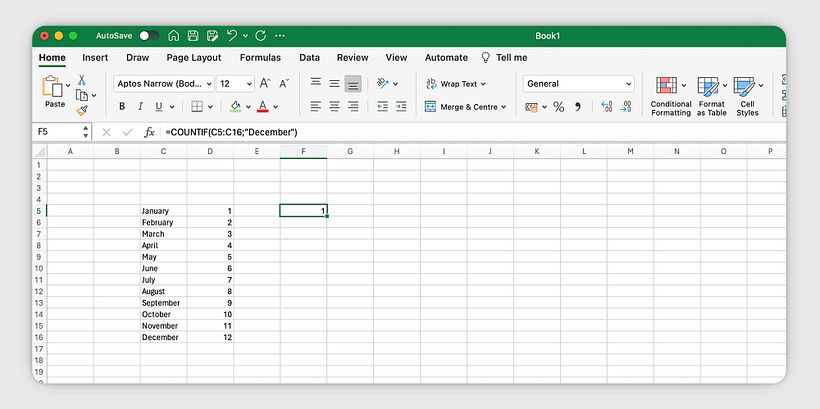The height and width of the screenshot is (409, 820).
Task: Click the Borders icon
Action: pos(197,107)
